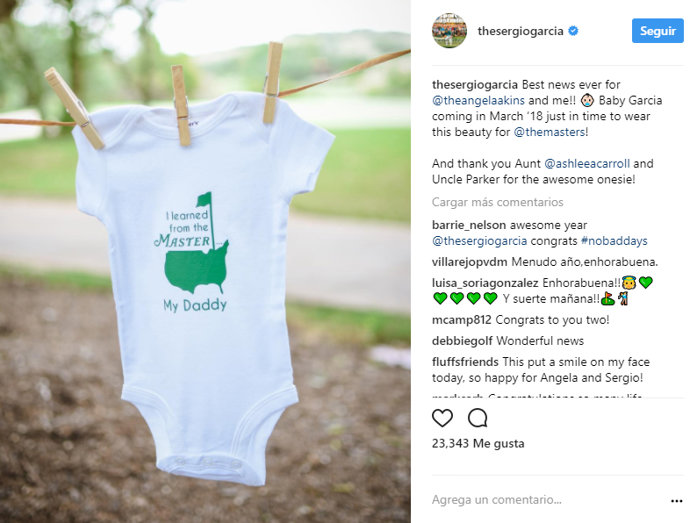Open the three-dots more options menu
690x523 pixels.
676,501
